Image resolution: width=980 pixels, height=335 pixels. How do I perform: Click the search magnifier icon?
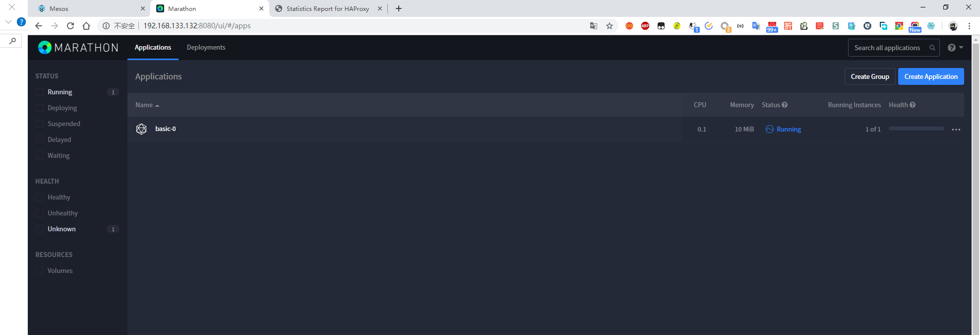(932, 48)
